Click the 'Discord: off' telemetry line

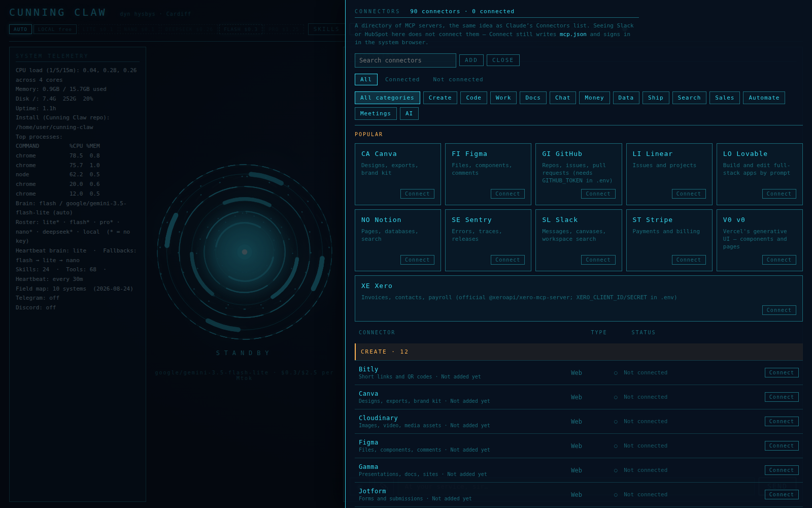[x=36, y=308]
